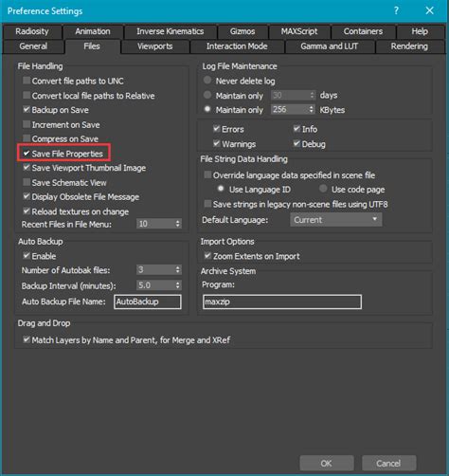Adjust the KBytes spinner arrows
This screenshot has width=449, height=476.
pos(312,110)
